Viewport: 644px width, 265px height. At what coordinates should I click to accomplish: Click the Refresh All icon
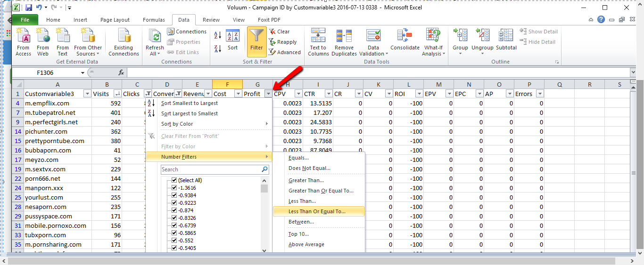[155, 36]
